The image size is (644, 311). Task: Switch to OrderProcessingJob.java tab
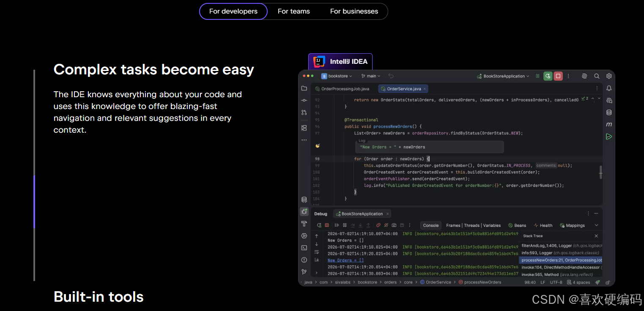(342, 89)
